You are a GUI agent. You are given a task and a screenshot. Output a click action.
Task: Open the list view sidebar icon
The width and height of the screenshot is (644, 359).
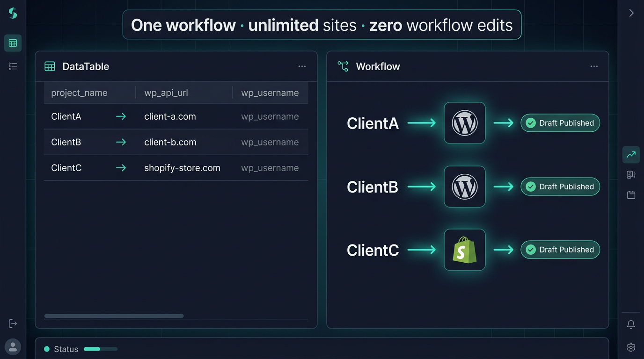[13, 66]
